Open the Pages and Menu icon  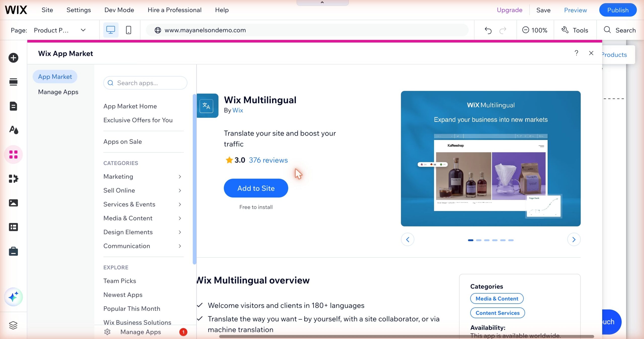click(13, 106)
